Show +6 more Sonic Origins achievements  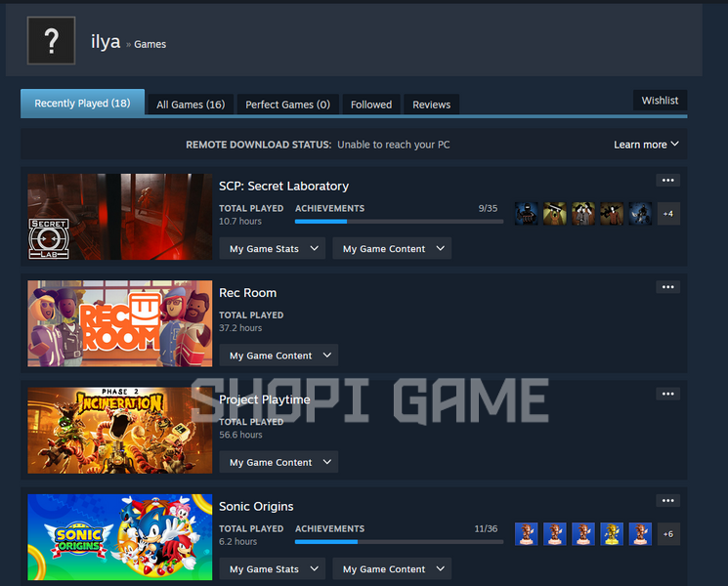(668, 533)
